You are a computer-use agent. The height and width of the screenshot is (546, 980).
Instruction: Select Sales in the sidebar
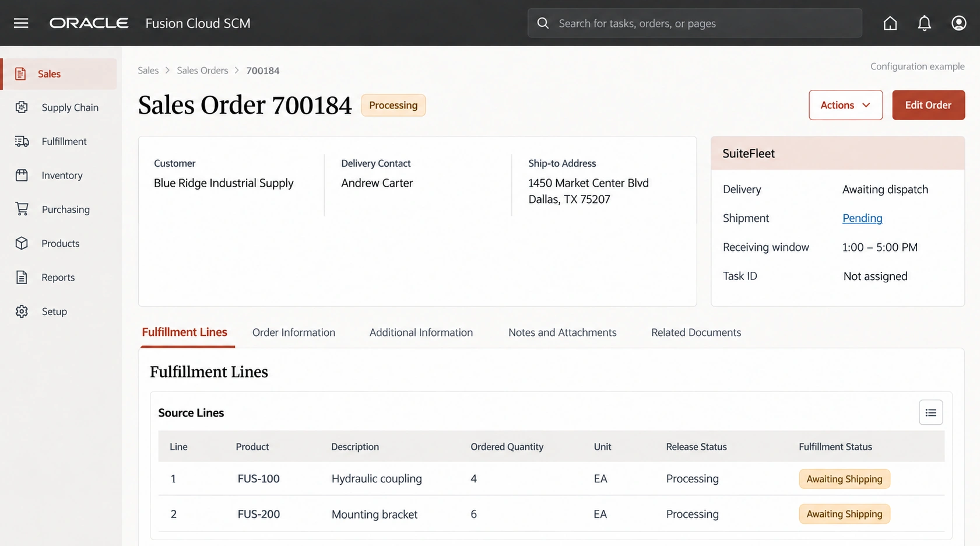pos(59,74)
